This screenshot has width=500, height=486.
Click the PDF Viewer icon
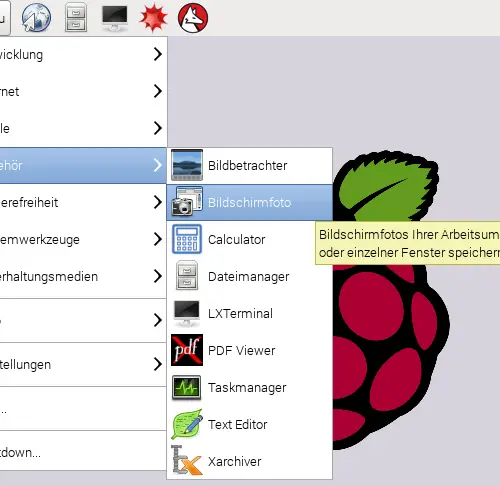[x=187, y=350]
